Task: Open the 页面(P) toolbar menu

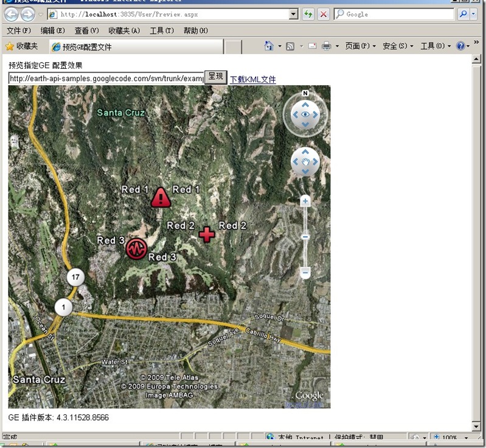Action: [x=360, y=46]
